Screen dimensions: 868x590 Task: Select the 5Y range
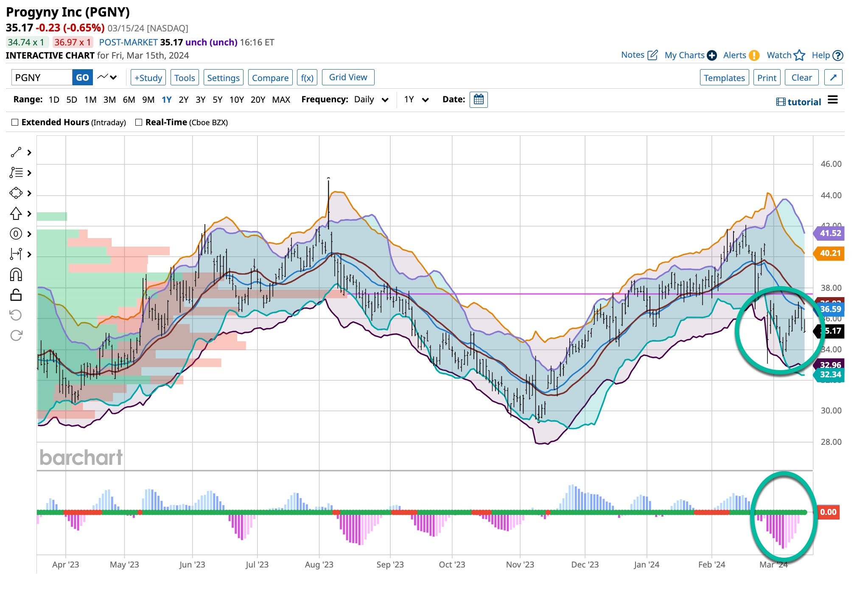(217, 100)
